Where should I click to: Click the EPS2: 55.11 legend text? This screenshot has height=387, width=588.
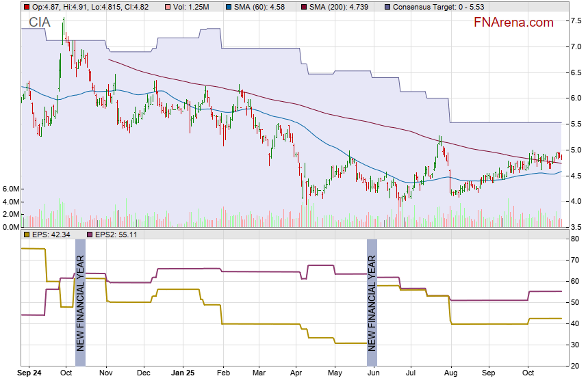click(118, 235)
